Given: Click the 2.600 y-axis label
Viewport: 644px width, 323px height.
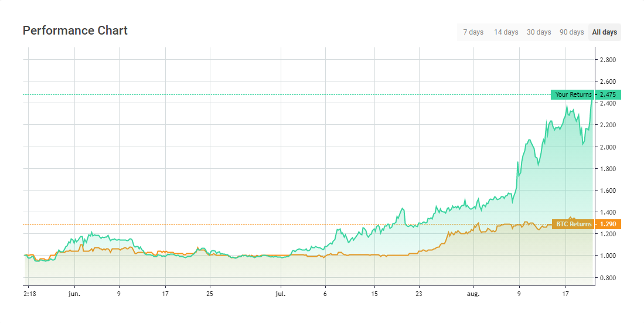Looking at the screenshot, I should [x=608, y=81].
